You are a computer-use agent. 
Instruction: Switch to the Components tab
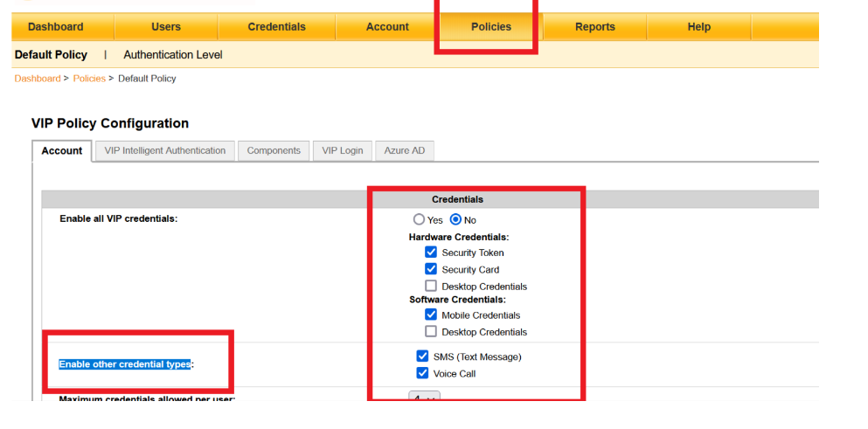pos(274,150)
